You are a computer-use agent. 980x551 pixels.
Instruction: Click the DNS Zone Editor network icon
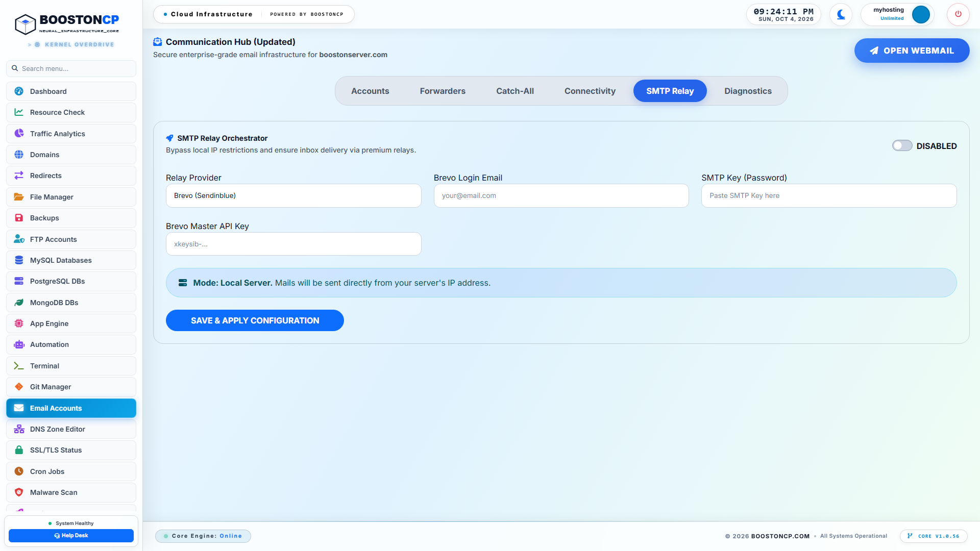(x=19, y=429)
